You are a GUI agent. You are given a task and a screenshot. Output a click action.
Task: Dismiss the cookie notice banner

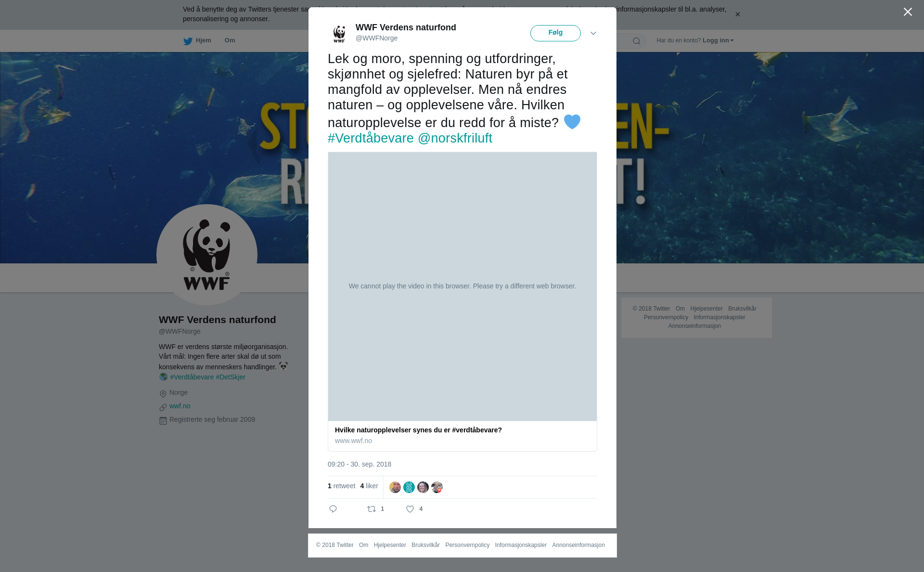coord(737,14)
